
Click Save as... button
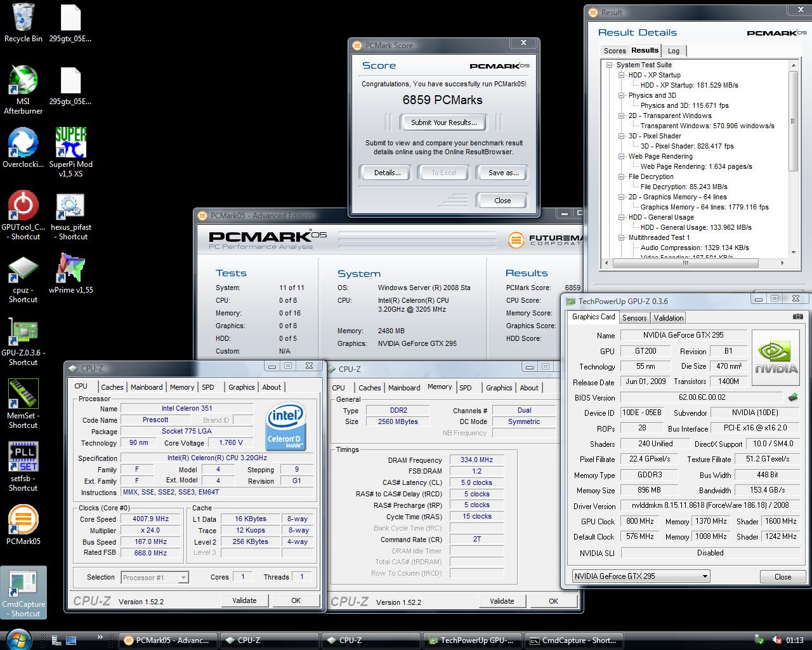coord(504,173)
